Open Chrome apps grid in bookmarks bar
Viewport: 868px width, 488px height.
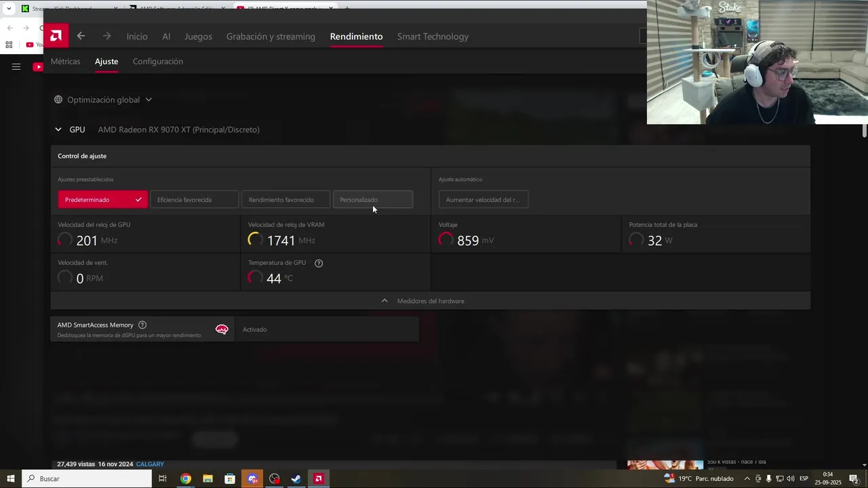click(x=9, y=45)
